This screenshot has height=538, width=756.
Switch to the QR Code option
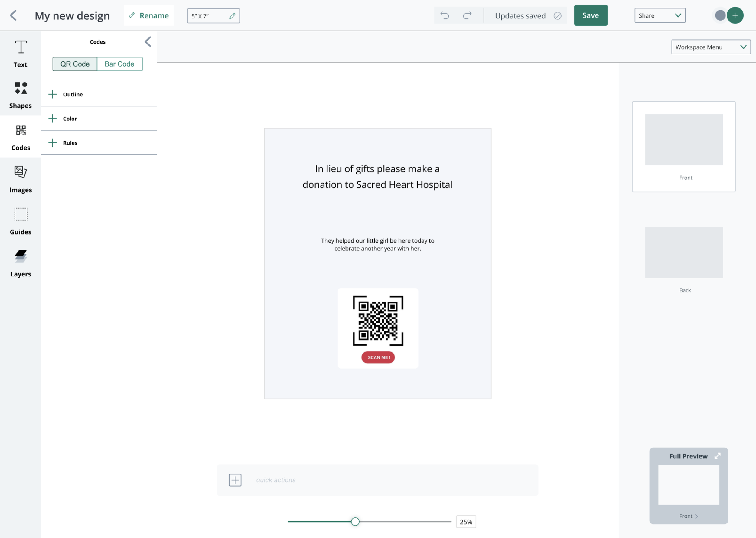point(75,64)
